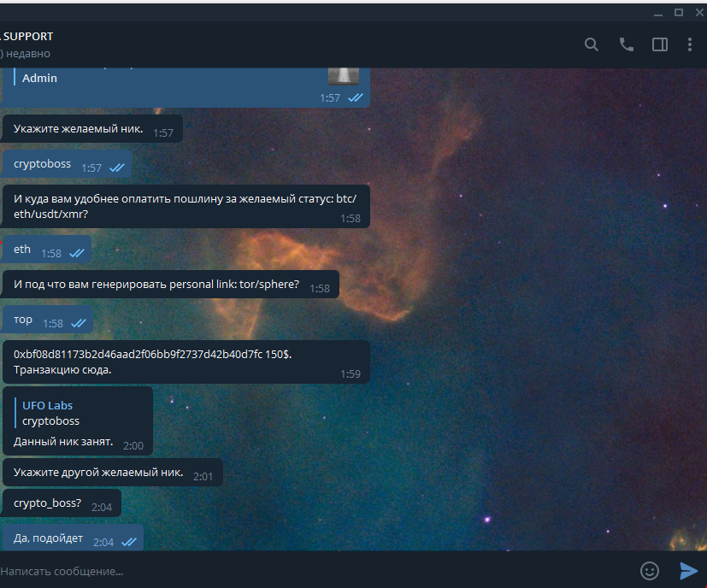
Task: Click the message input field
Action: (x=315, y=571)
